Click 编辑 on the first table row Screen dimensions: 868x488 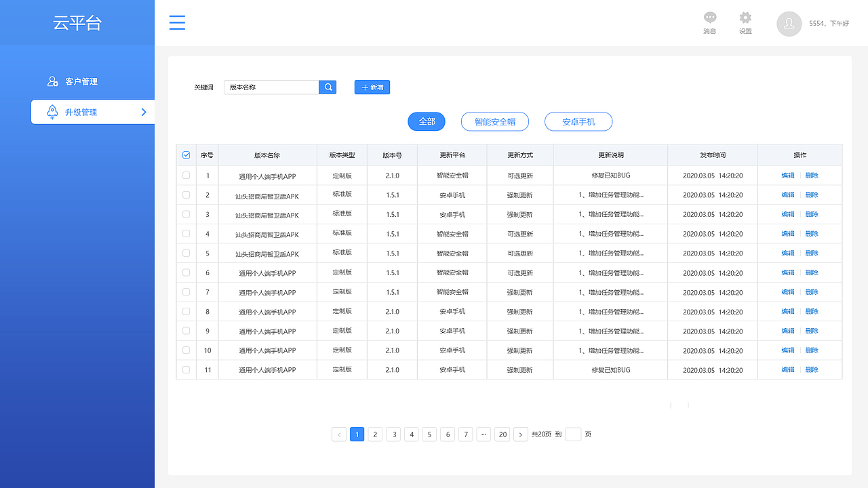point(787,175)
